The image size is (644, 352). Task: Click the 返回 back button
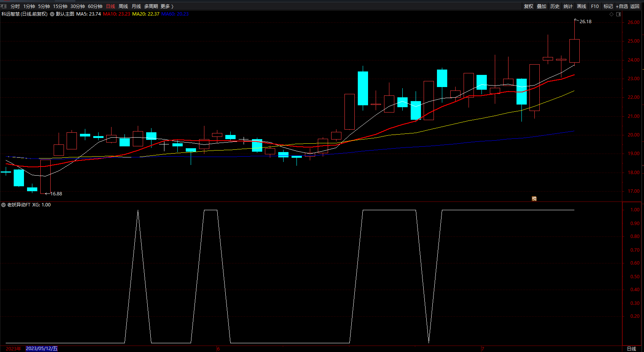point(635,6)
